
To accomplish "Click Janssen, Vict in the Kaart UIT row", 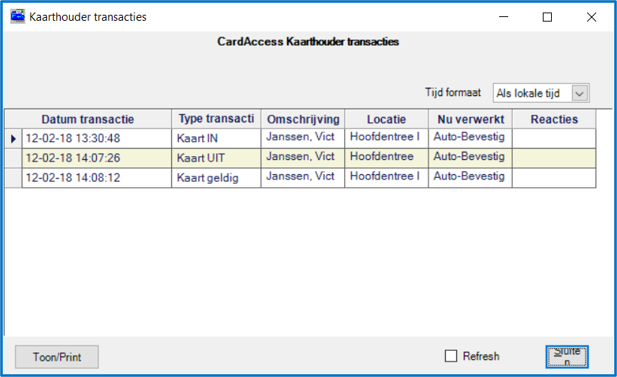I will 303,158.
